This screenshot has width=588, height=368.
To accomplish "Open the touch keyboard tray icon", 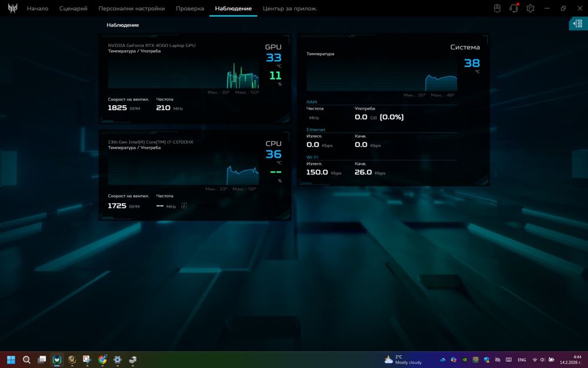I will [509, 360].
